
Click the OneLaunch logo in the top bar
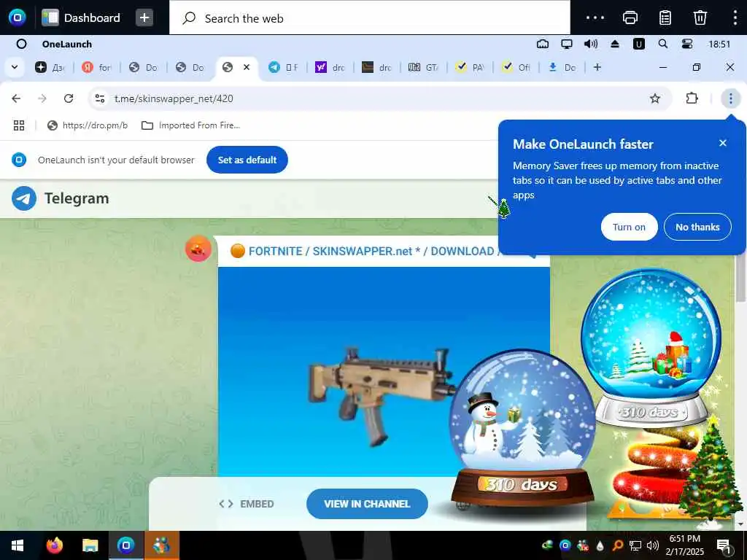point(18,17)
